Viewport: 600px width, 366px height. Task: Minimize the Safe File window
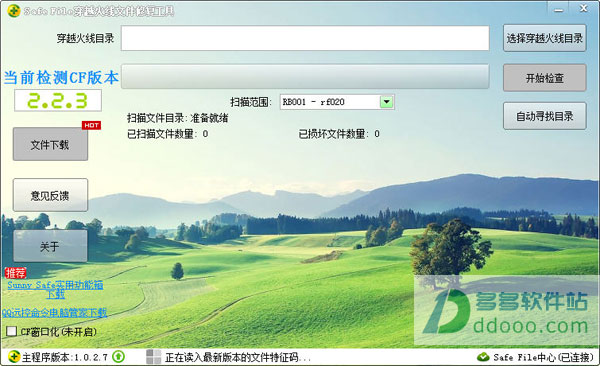pos(559,9)
